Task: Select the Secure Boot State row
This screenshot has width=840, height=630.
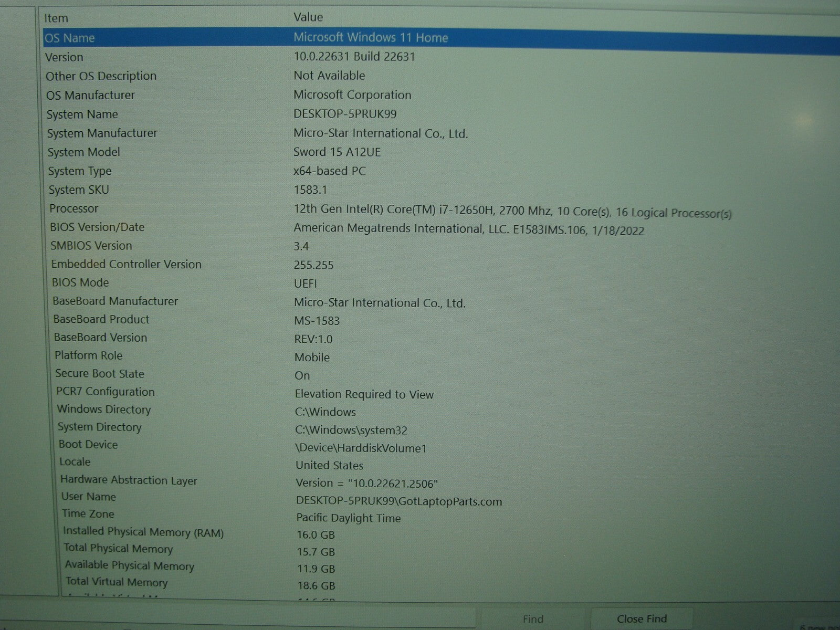Action: 100,374
